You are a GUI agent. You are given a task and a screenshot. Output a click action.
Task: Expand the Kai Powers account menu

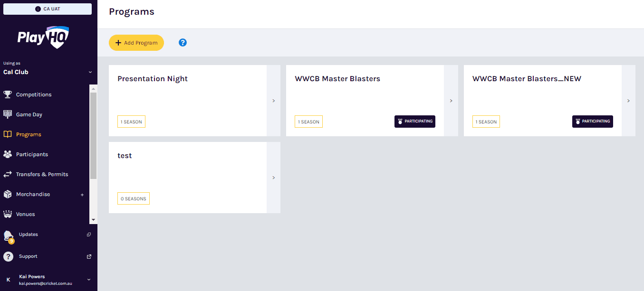coord(88,280)
